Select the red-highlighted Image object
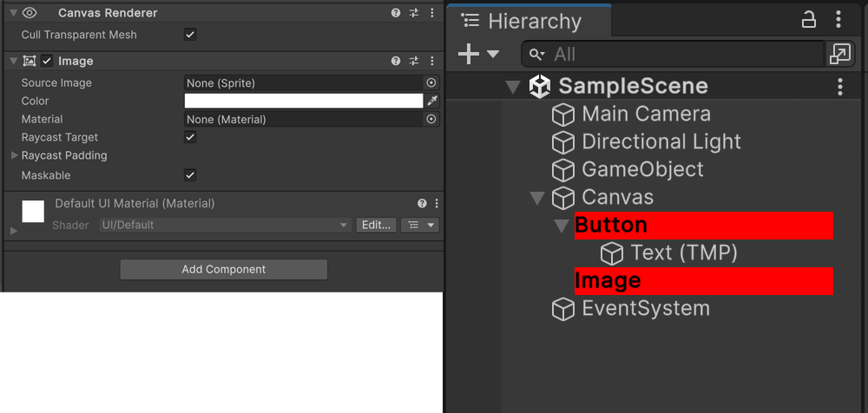 click(x=704, y=281)
